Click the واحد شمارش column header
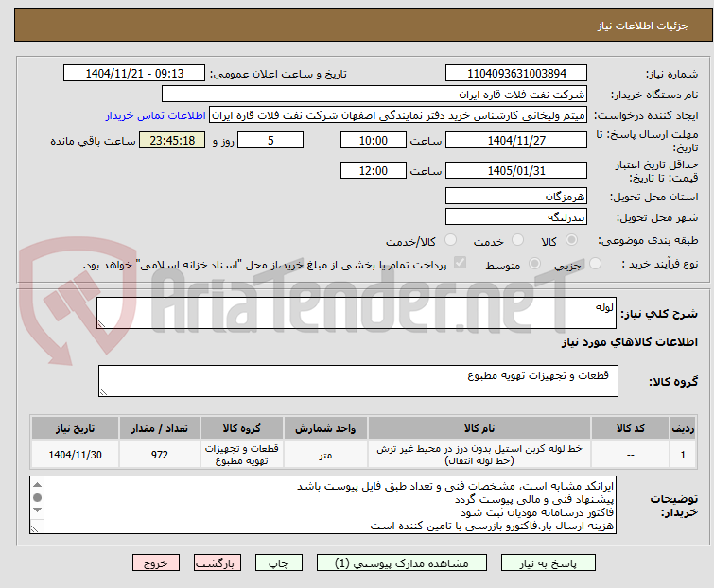 tap(325, 428)
